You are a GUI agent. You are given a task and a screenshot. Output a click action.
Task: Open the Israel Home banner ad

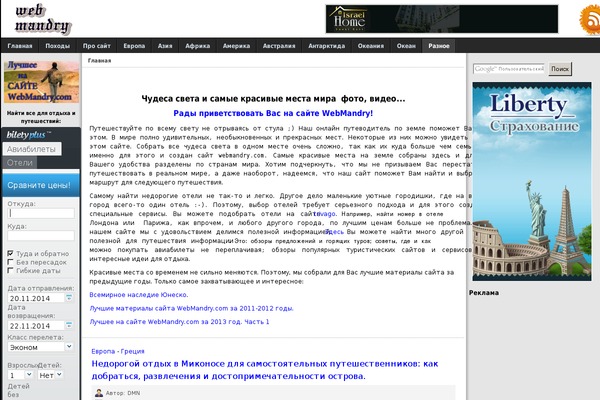(x=442, y=19)
